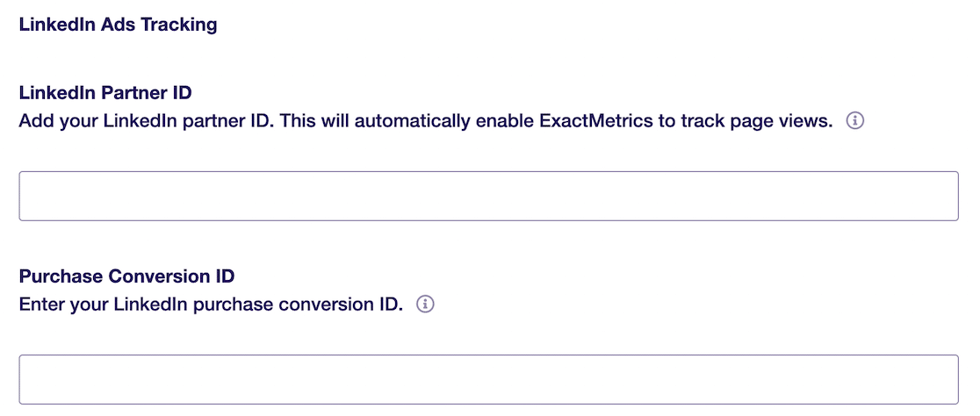Screen dimensions: 980x416
Task: Select the text box under LinkedIn Partner ID
Action: [488, 196]
